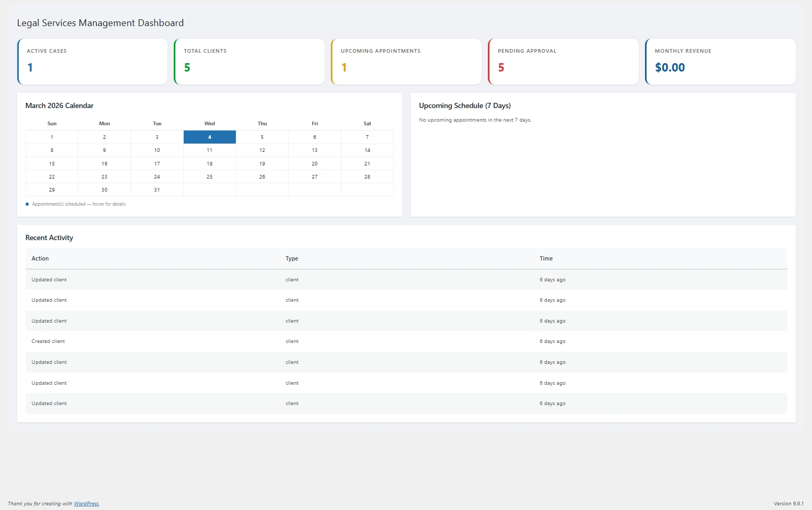Click the Recent Activity heading
812x510 pixels.
[x=49, y=238]
